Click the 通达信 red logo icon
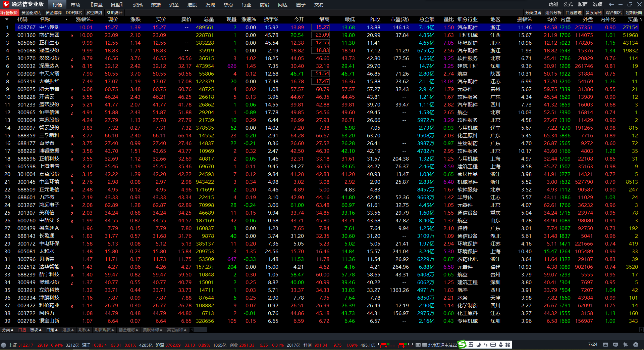 click(x=6, y=4)
